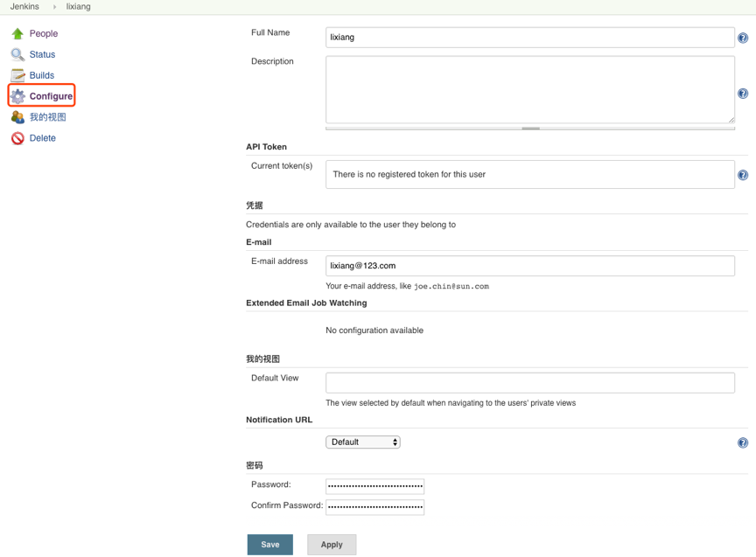
Task: Click the Confirm Password field
Action: pyautogui.click(x=374, y=506)
